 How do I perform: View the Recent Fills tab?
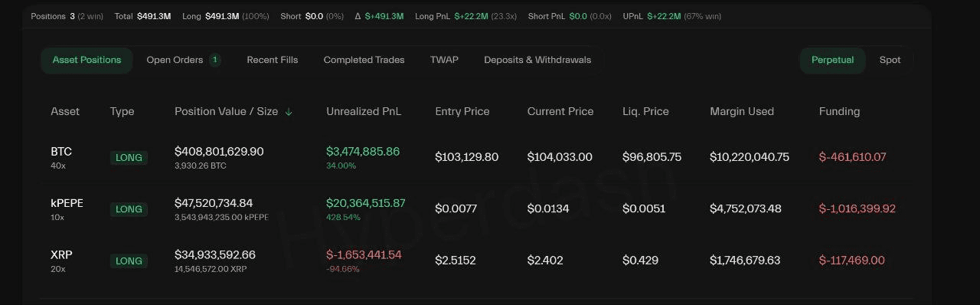[272, 60]
